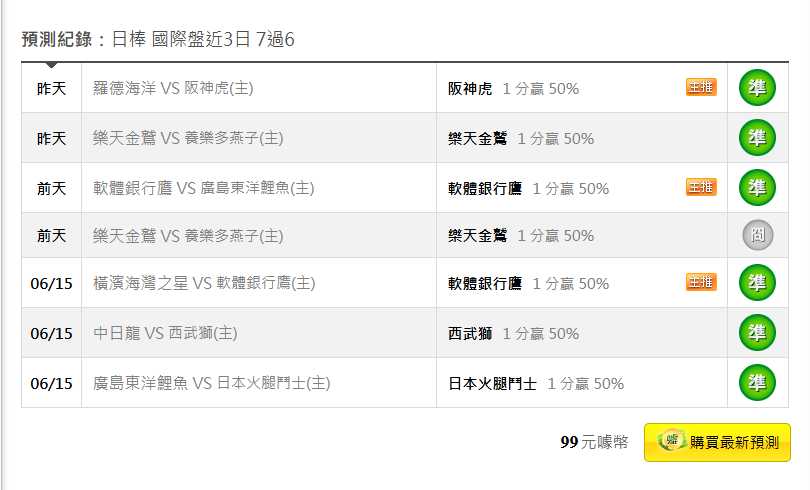Open the 羅德海洋 VS 阪神虎(主) matchup
This screenshot has height=490, width=810.
(x=173, y=88)
